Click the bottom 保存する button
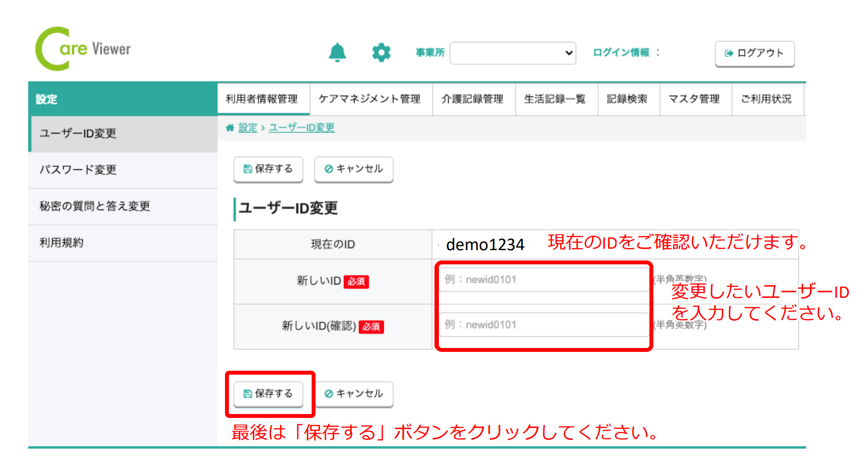The image size is (868, 475). coord(268,394)
